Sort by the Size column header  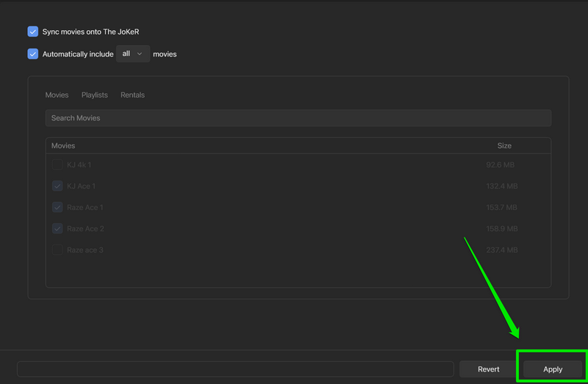503,145
